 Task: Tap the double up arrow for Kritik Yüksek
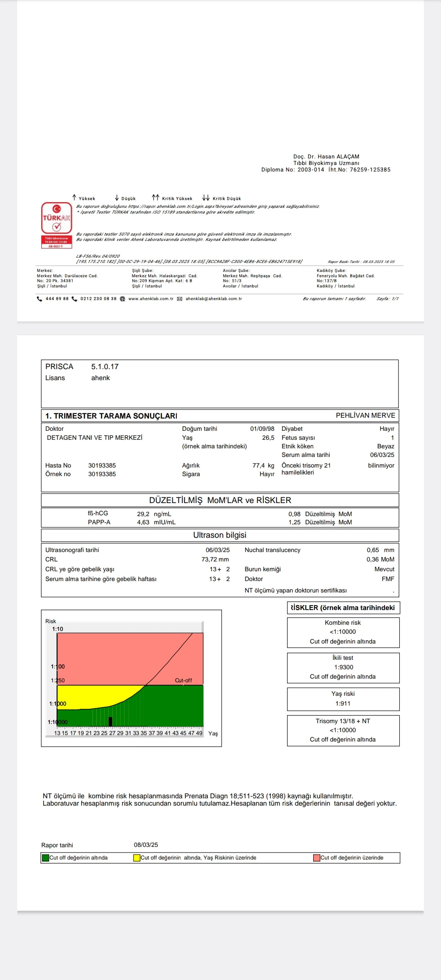click(x=156, y=198)
